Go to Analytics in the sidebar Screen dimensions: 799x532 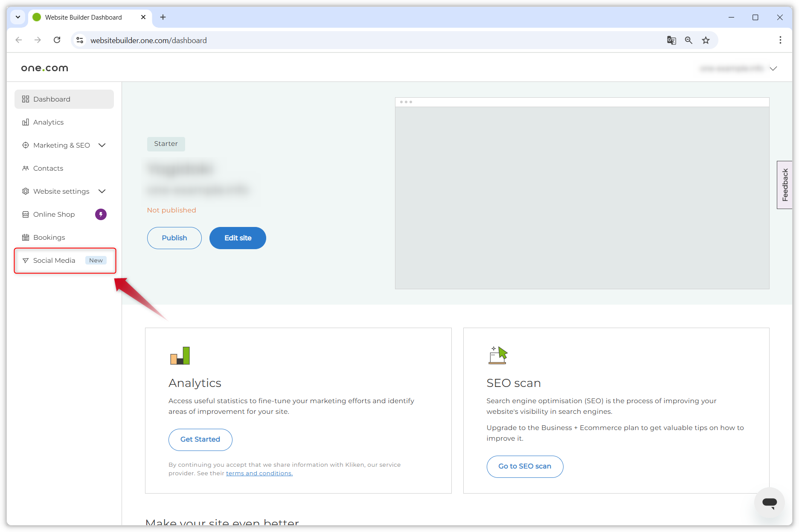[x=48, y=122]
